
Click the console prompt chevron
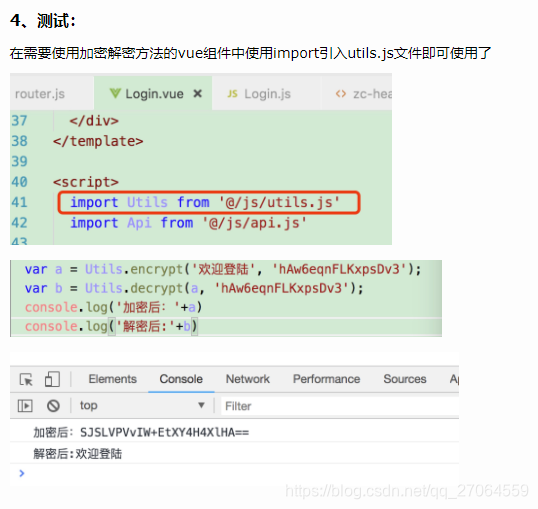click(22, 473)
